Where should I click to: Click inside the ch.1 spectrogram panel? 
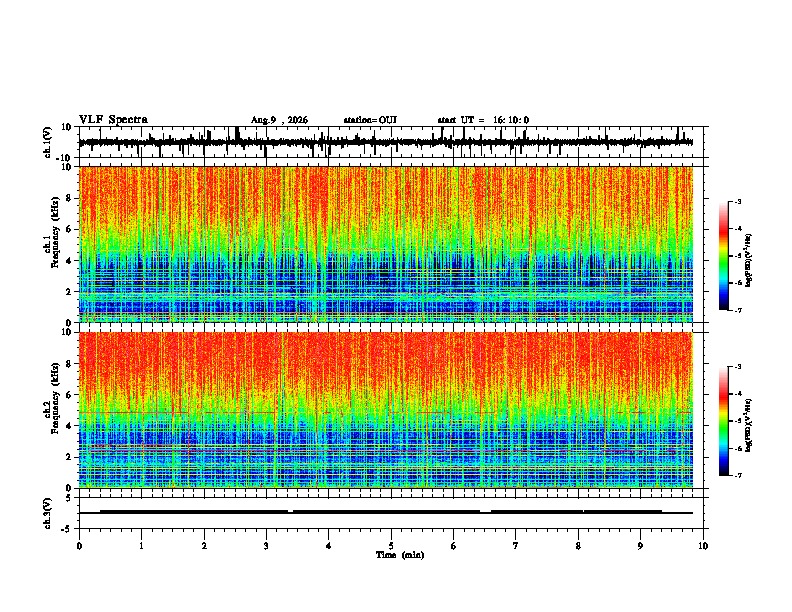pos(386,244)
